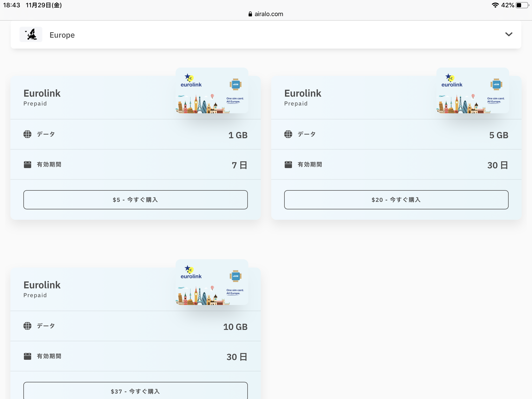Viewport: 532px width, 399px height.
Task: Buy the 5 GB plan for $20
Action: pos(396,200)
